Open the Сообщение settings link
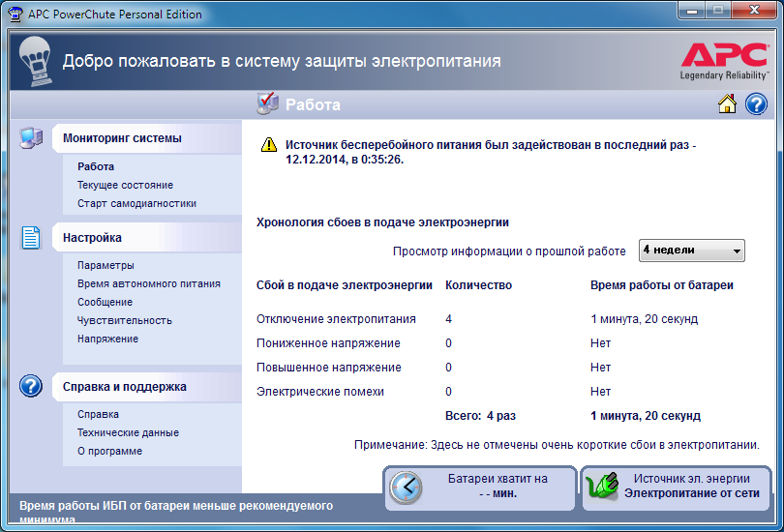Image resolution: width=784 pixels, height=532 pixels. click(x=105, y=302)
